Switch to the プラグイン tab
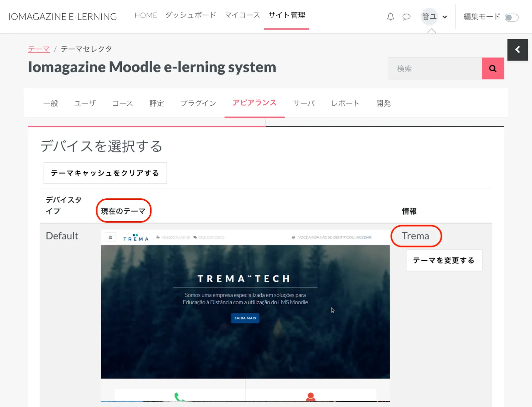 (198, 103)
